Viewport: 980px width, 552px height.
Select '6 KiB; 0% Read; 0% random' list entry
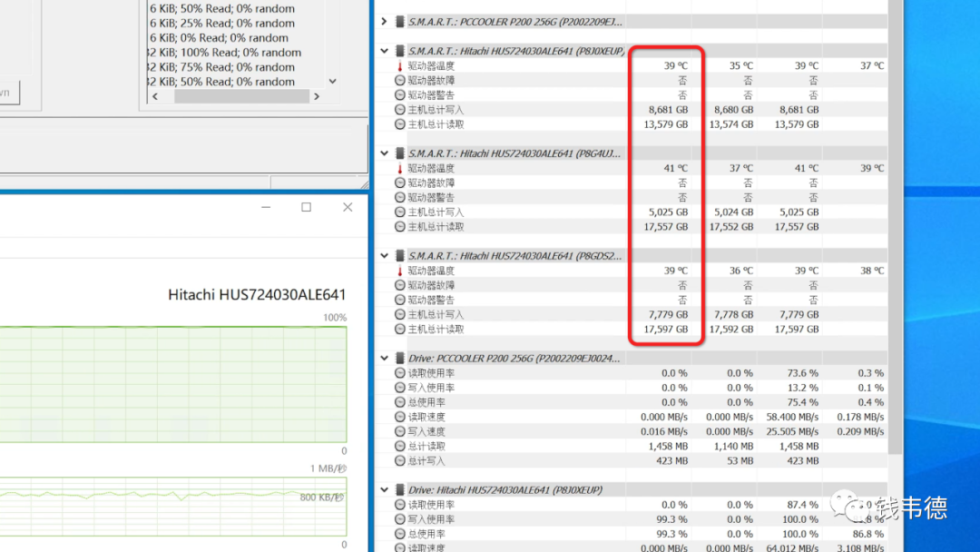click(x=219, y=37)
